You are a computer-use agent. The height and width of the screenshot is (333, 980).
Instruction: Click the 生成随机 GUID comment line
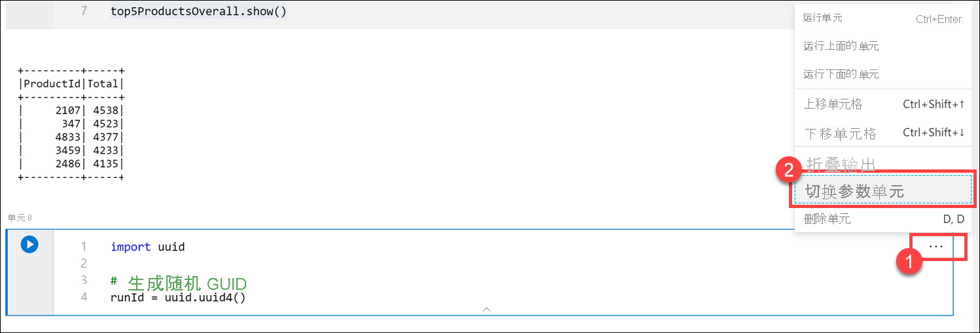coord(179,283)
